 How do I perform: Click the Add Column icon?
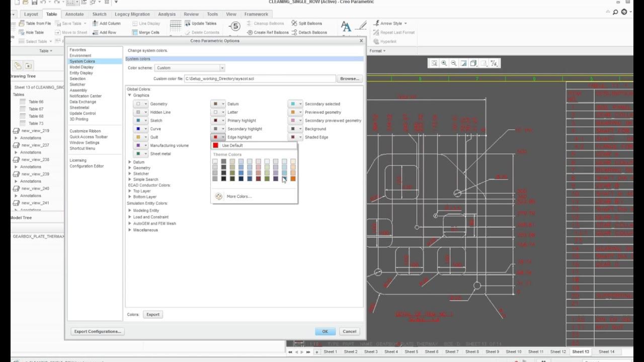pyautogui.click(x=95, y=24)
